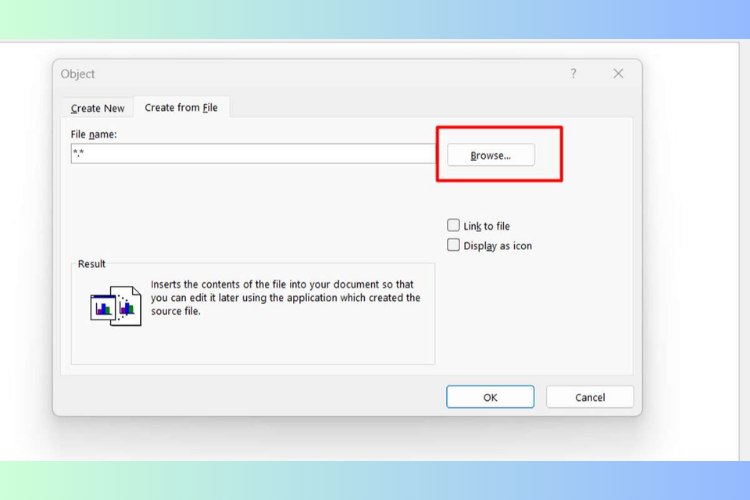Click the 'File name:' label
Image resolution: width=750 pixels, height=500 pixels.
coord(94,134)
